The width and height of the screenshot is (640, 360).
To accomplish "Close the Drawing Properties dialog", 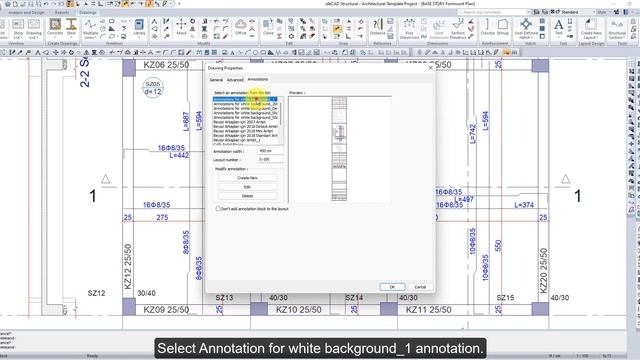I will [x=430, y=68].
